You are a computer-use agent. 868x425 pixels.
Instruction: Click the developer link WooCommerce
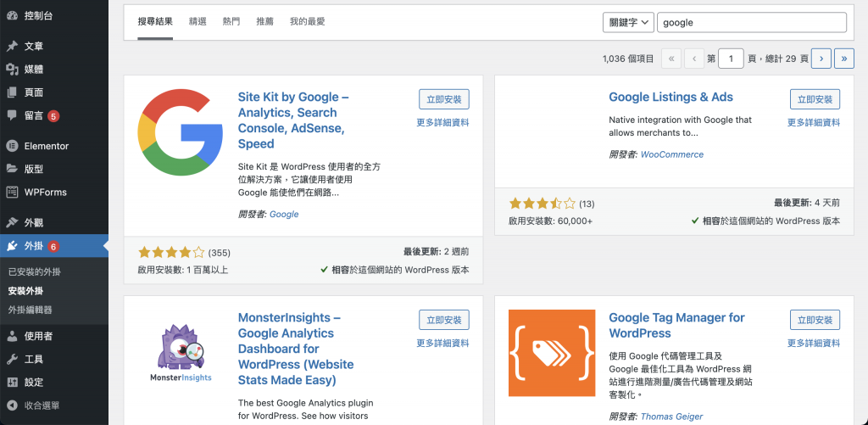pos(672,154)
